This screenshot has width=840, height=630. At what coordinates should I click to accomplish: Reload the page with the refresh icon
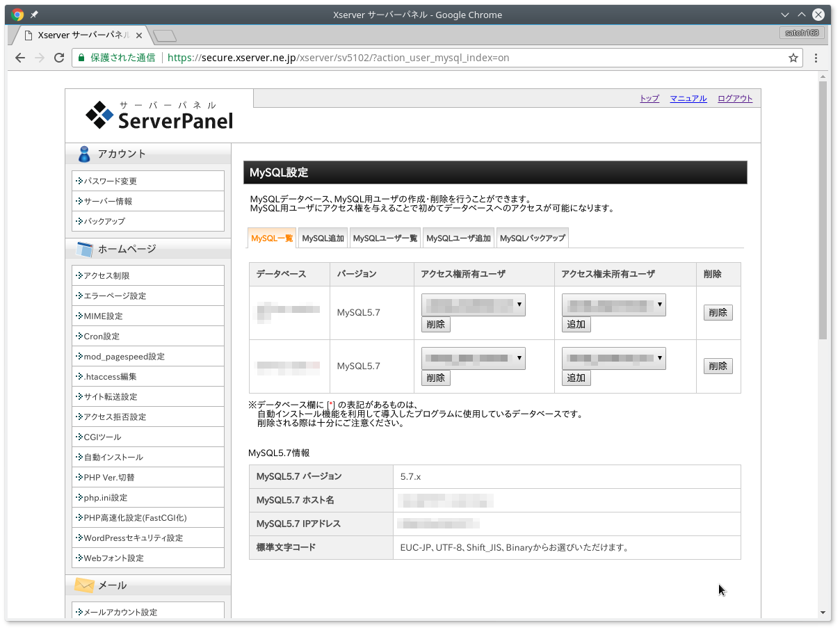tap(59, 58)
